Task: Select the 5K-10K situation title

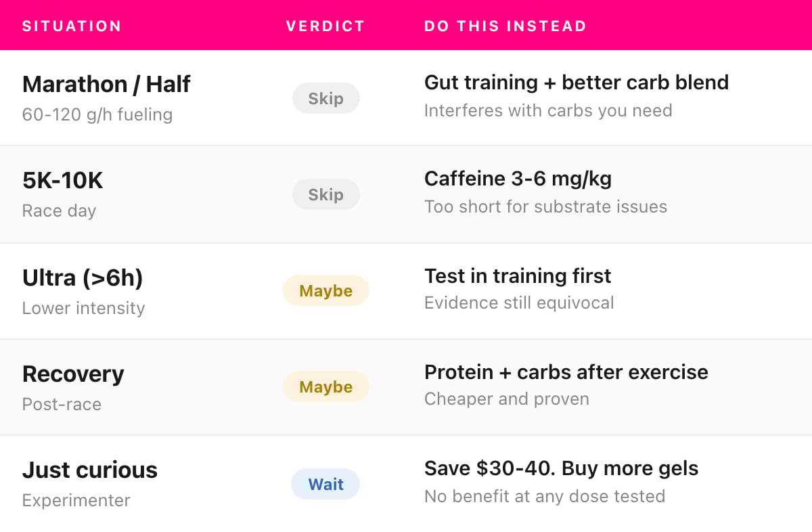Action: 63,181
